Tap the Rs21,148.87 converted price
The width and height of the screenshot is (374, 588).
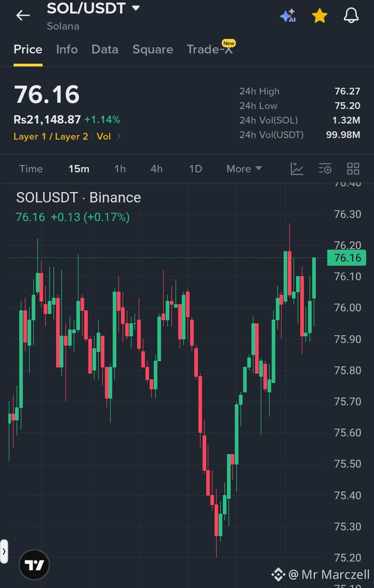coord(47,120)
